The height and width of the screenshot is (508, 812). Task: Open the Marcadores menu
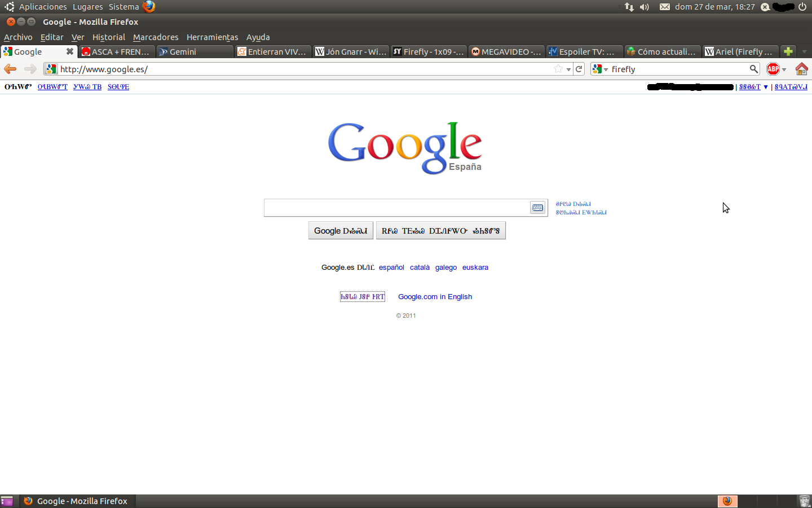[156, 37]
